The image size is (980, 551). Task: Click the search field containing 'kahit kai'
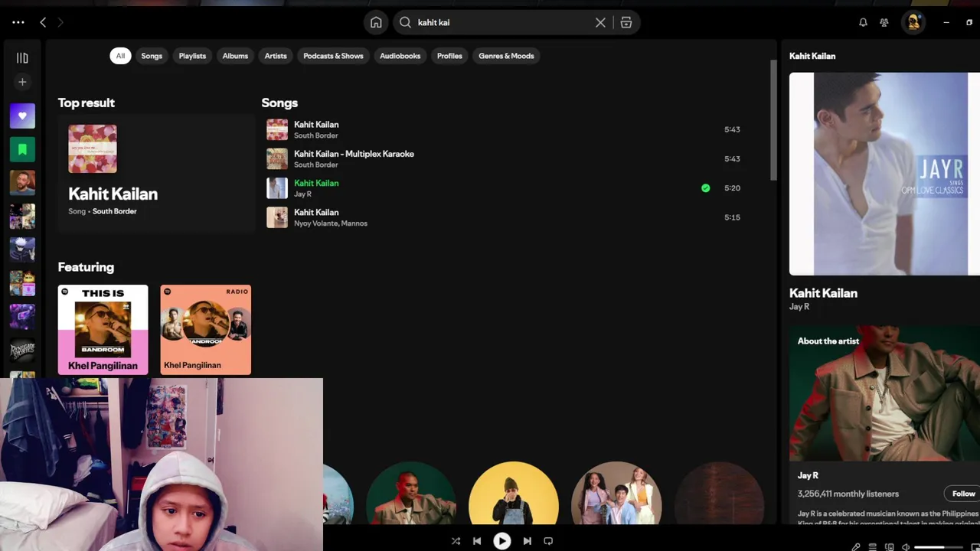pyautogui.click(x=501, y=22)
